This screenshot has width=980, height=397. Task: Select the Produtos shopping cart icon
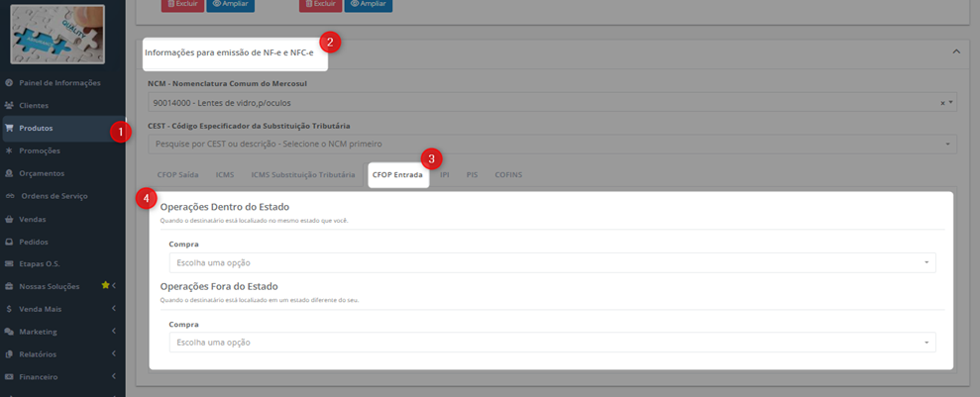[x=9, y=128]
